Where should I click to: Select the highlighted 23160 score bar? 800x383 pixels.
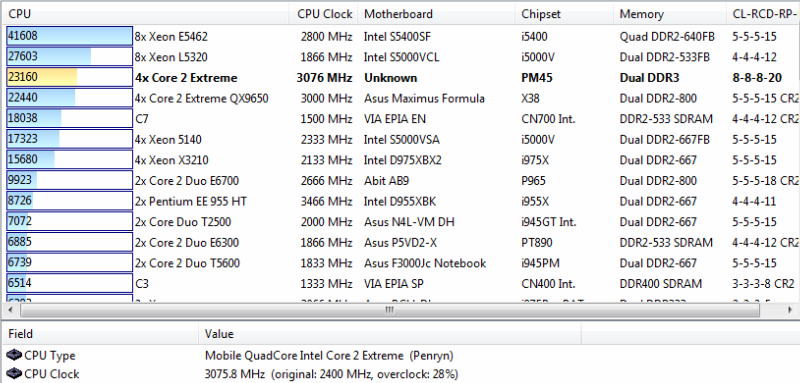(x=69, y=78)
